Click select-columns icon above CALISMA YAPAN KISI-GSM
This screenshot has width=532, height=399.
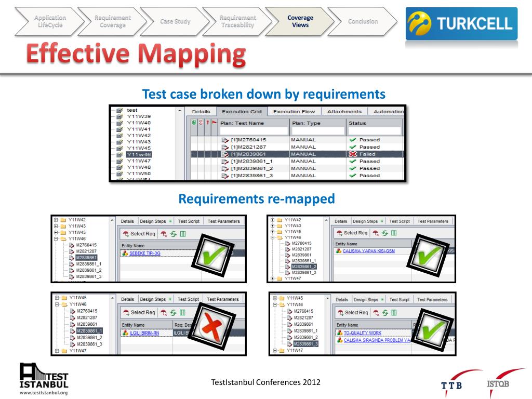[394, 233]
